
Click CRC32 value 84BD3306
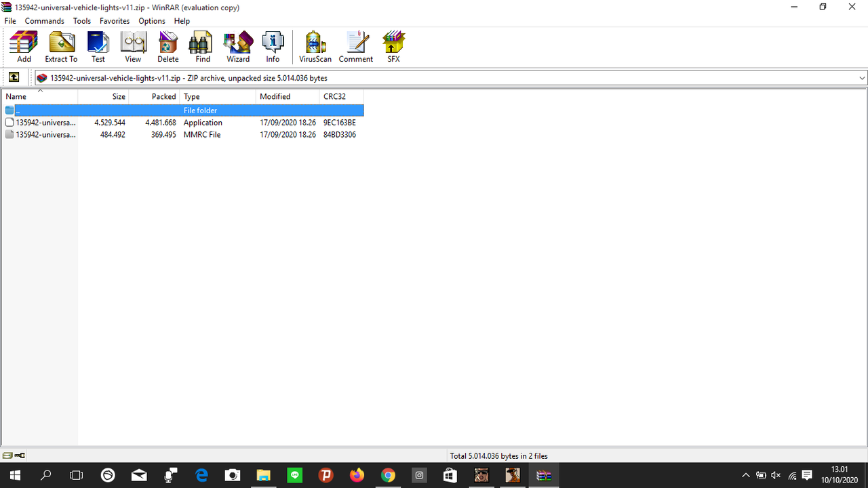340,135
